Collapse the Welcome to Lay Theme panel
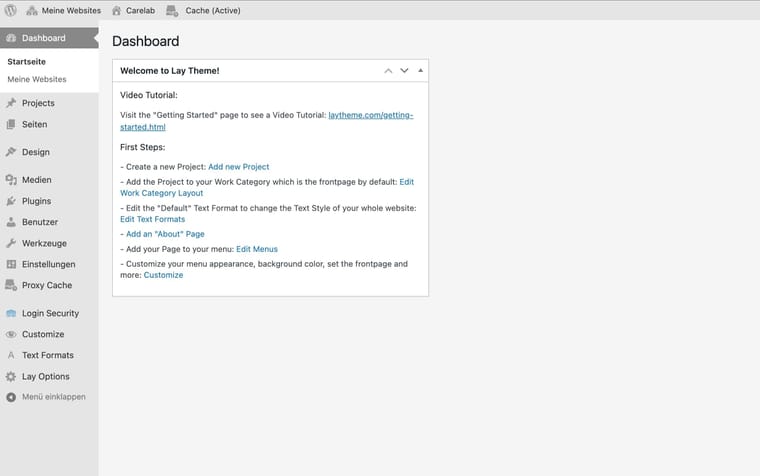760x476 pixels. (420, 71)
